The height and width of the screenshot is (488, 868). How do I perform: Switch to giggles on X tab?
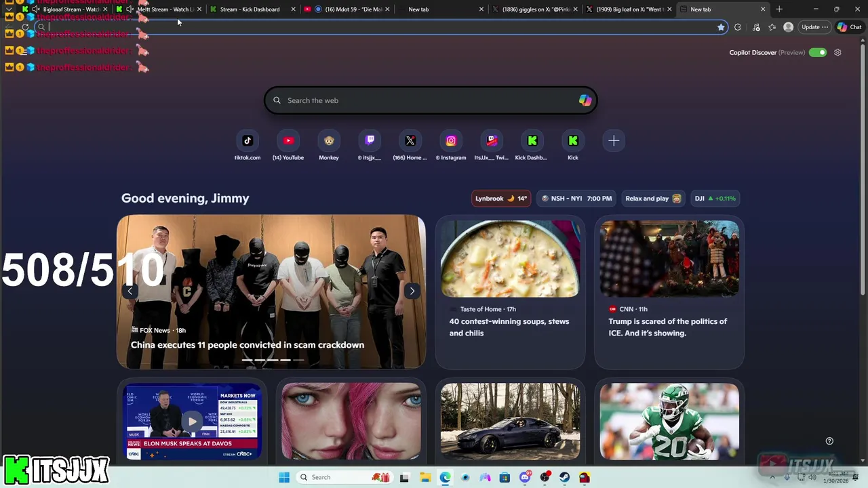(x=536, y=9)
